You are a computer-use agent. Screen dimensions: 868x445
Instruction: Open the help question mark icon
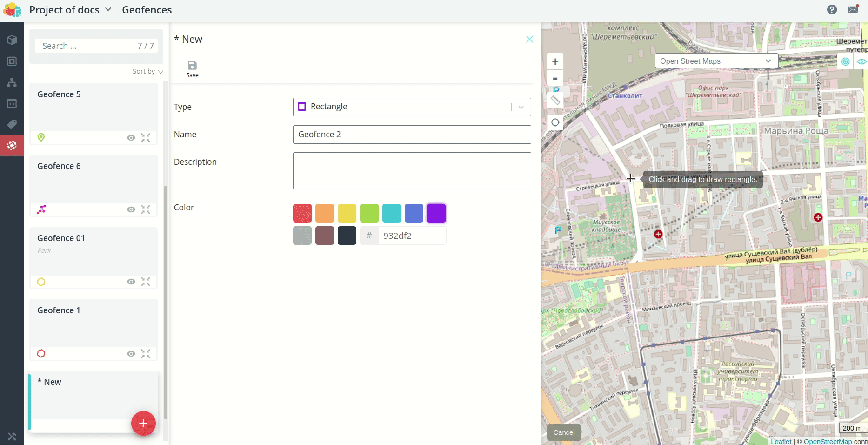click(x=832, y=10)
